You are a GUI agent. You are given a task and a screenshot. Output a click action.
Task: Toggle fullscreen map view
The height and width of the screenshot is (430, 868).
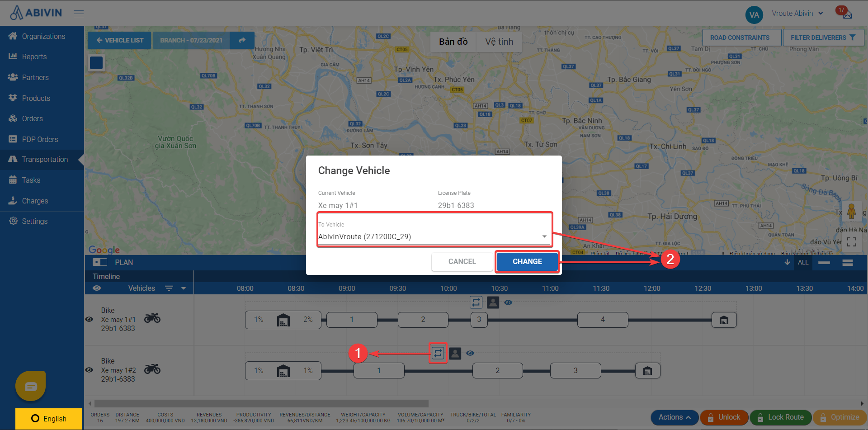pyautogui.click(x=852, y=242)
